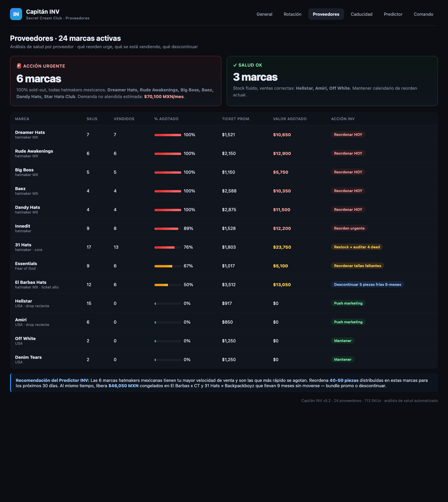Click the $13,050 valor agotado value
Screen dimensions: 448x502
[282, 285]
